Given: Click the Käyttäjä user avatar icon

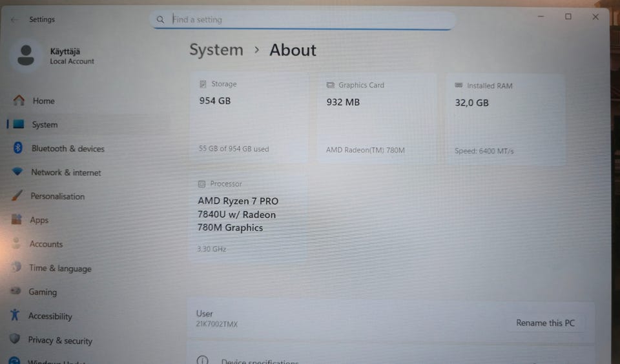Looking at the screenshot, I should [x=26, y=56].
